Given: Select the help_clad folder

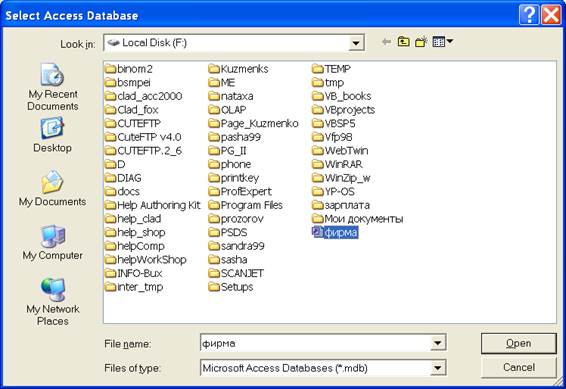Looking at the screenshot, I should (133, 219).
